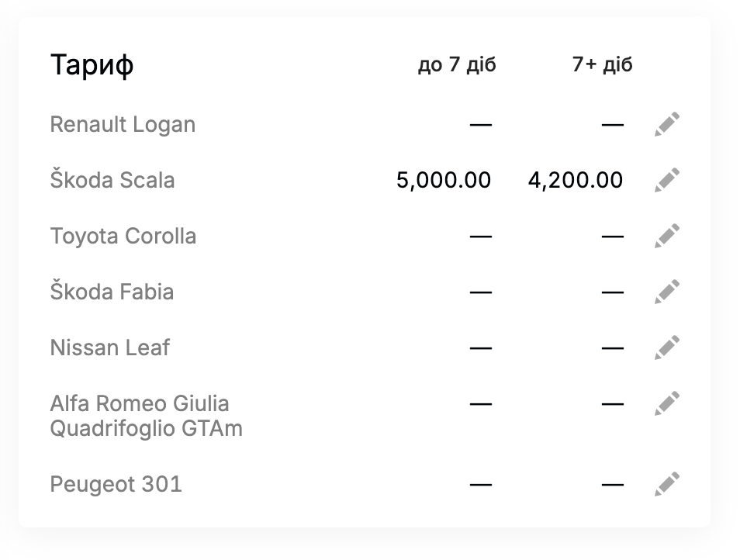Select the Peugeot 301 row label
The image size is (740, 560).
[116, 485]
